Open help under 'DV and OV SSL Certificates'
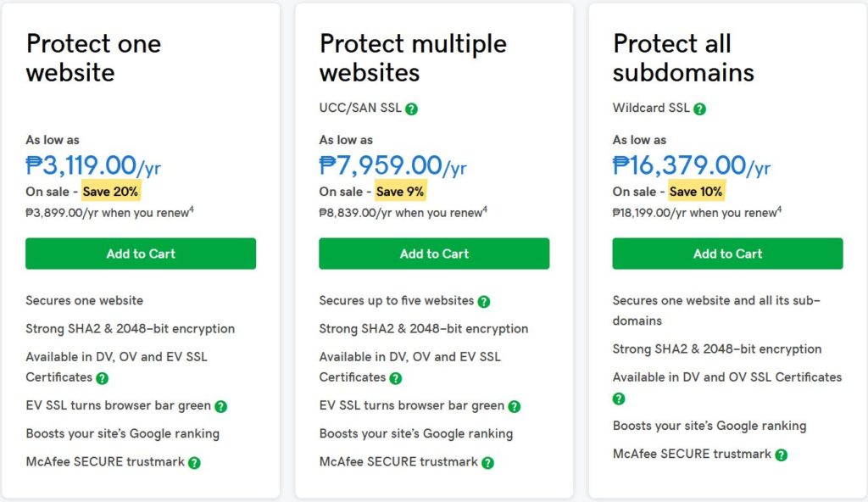 pos(619,399)
